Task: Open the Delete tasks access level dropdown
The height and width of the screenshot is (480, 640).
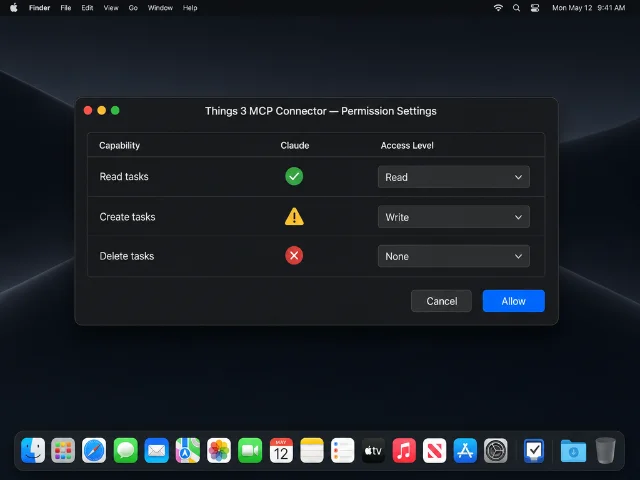Action: click(x=453, y=256)
